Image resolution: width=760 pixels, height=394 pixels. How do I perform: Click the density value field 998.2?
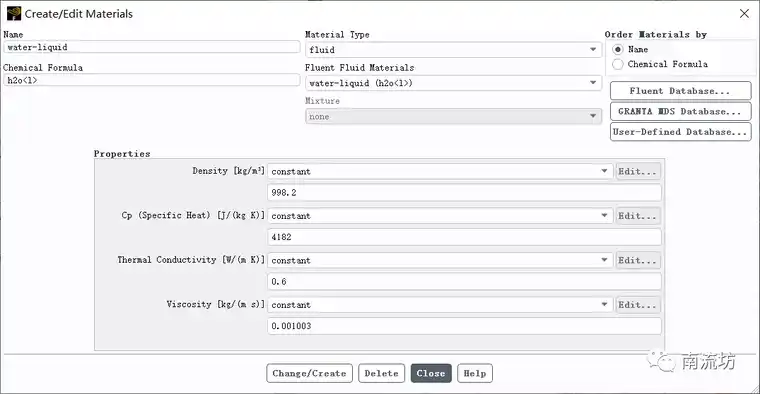[x=464, y=192]
